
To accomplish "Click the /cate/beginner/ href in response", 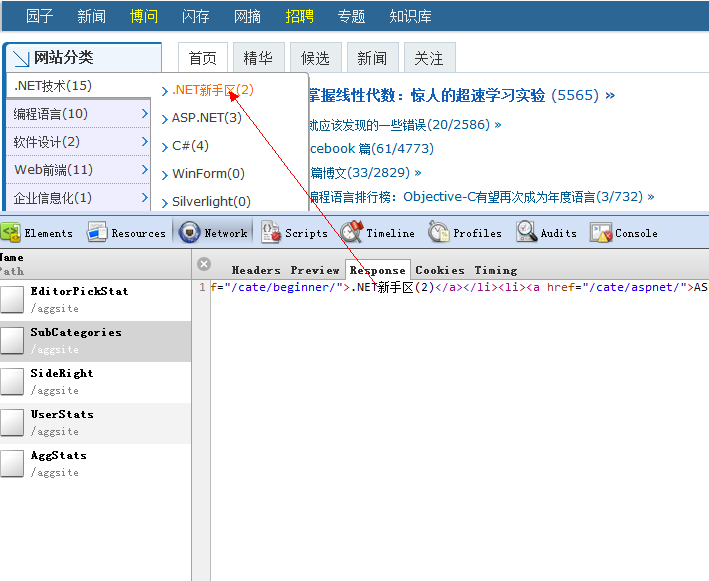I will tap(284, 288).
